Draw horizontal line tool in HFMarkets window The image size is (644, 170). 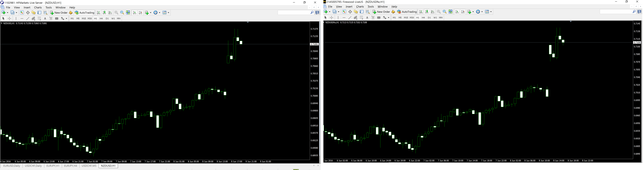pos(22,18)
